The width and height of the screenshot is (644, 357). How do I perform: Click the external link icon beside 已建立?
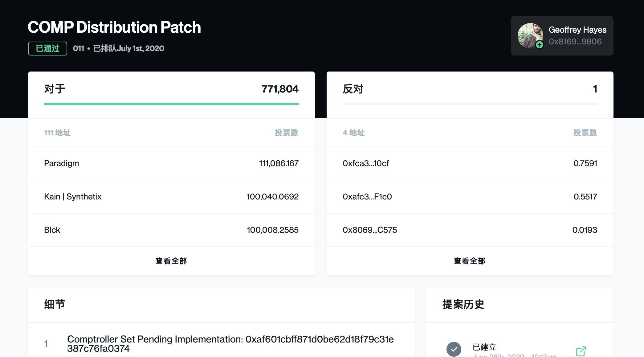pos(581,351)
